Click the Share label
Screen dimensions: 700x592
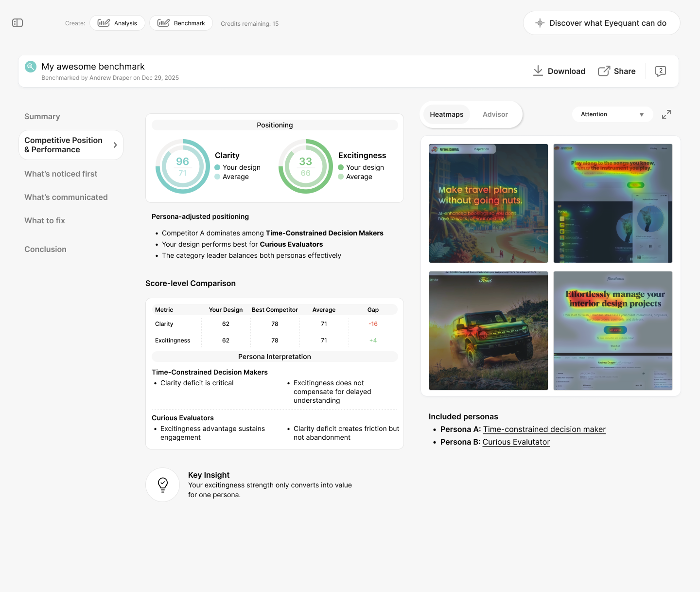tap(625, 71)
